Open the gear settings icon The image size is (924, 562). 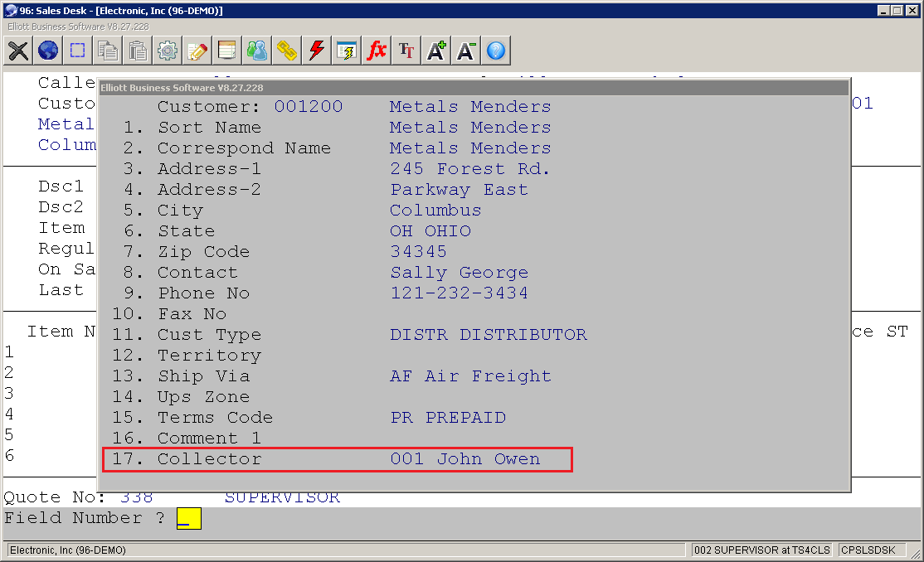click(x=168, y=51)
